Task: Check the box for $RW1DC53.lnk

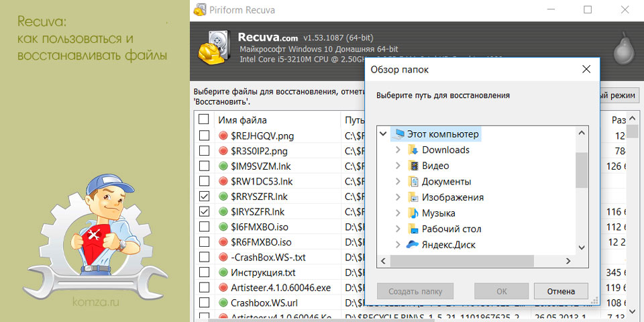Action: click(x=204, y=180)
